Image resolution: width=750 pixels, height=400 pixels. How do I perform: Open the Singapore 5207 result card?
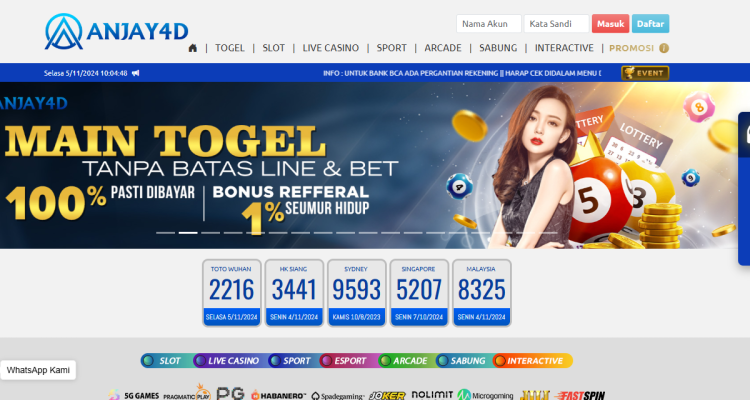419,293
